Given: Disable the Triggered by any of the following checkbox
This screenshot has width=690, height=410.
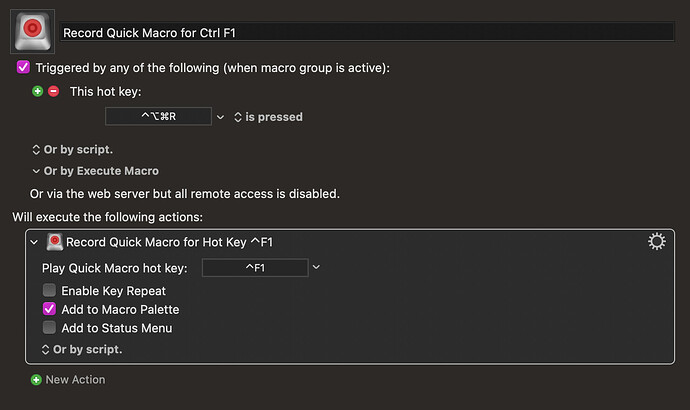Looking at the screenshot, I should pyautogui.click(x=23, y=67).
